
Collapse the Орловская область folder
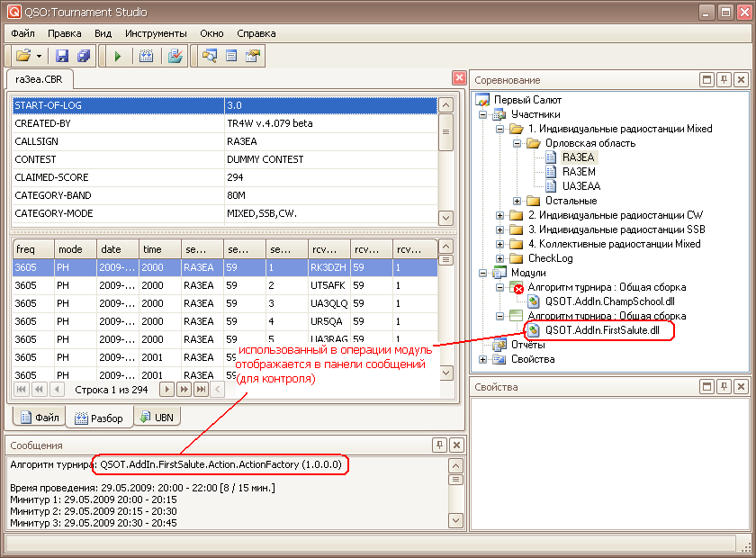click(x=517, y=143)
